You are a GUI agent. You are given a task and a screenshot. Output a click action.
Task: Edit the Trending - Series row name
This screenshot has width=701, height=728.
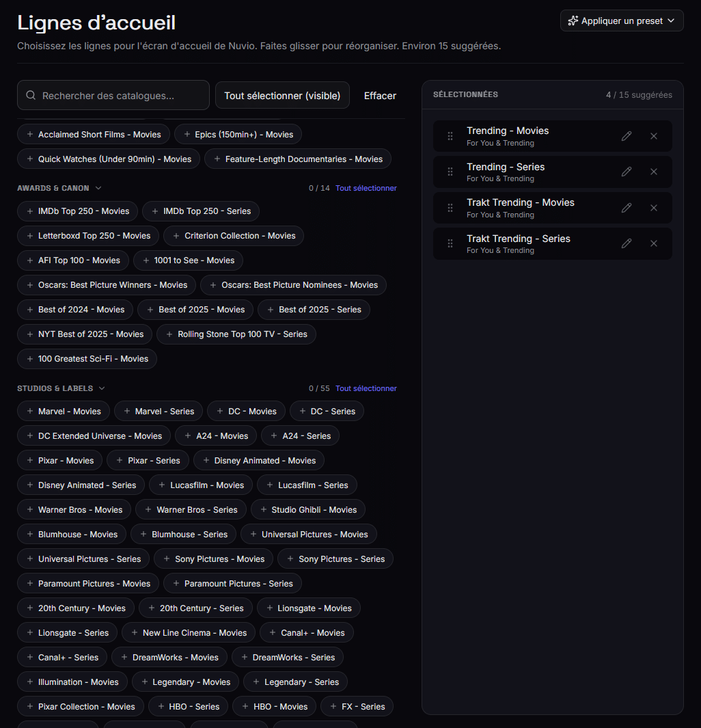click(x=627, y=172)
